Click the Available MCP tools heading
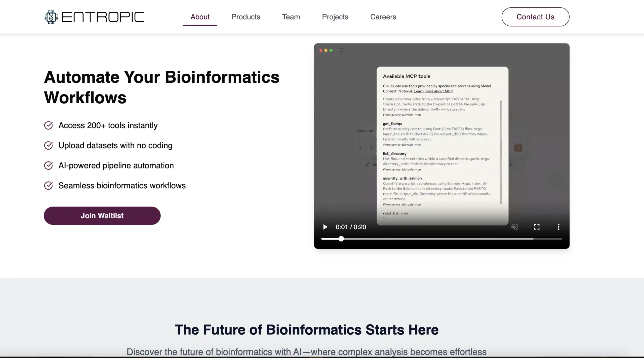The image size is (644, 358). pos(407,76)
